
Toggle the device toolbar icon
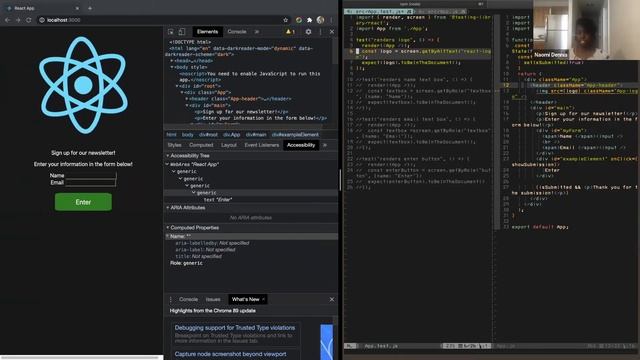coord(182,31)
